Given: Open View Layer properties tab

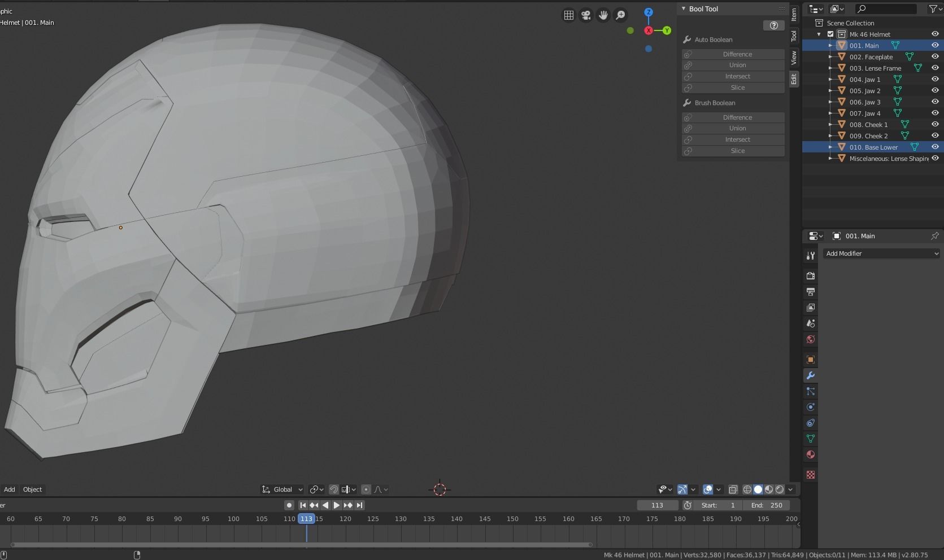Looking at the screenshot, I should [811, 308].
